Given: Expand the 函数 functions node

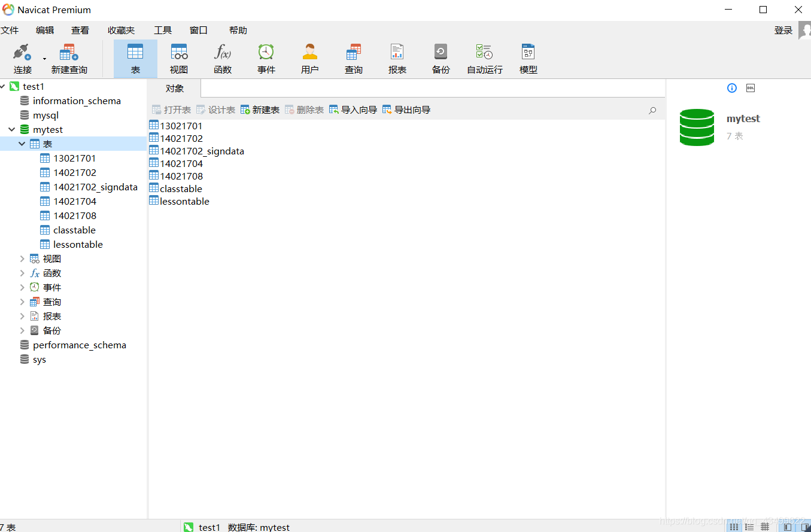Looking at the screenshot, I should click(x=22, y=273).
